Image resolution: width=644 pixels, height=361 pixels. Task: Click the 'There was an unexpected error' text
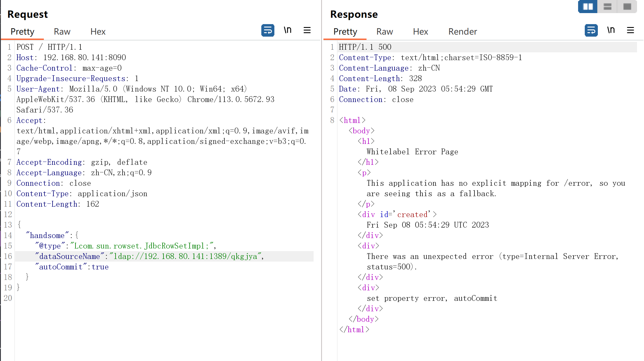pyautogui.click(x=430, y=256)
